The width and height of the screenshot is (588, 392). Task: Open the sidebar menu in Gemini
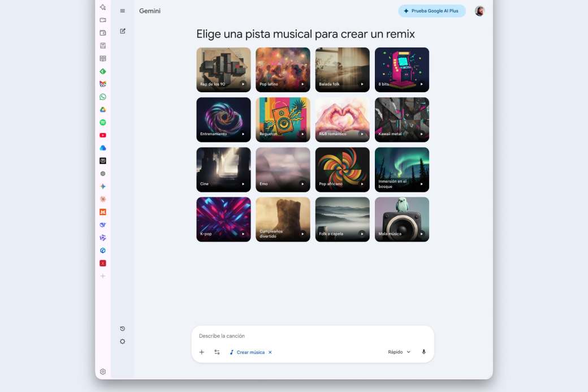pyautogui.click(x=122, y=10)
